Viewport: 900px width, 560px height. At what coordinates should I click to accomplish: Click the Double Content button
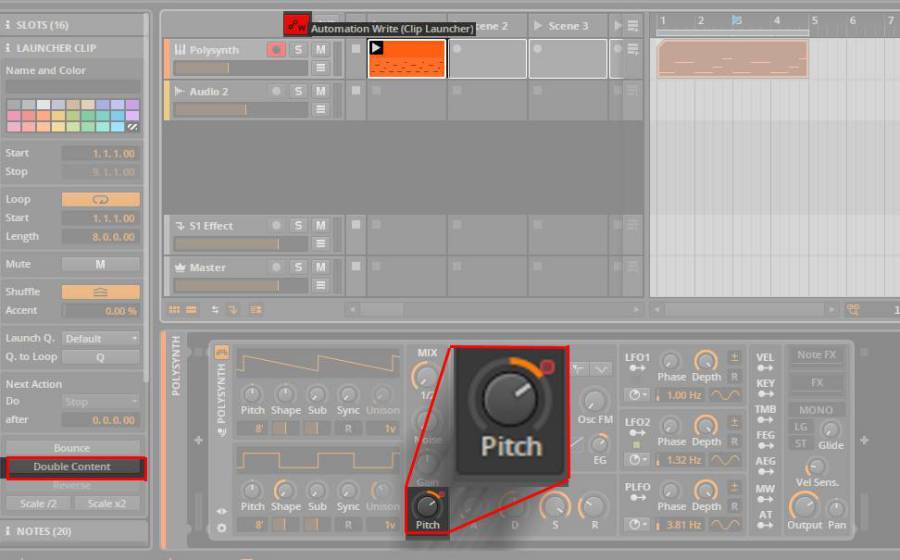[72, 467]
